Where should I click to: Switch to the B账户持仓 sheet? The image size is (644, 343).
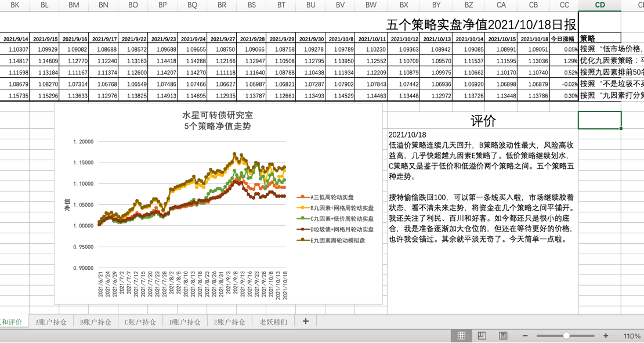pyautogui.click(x=96, y=322)
